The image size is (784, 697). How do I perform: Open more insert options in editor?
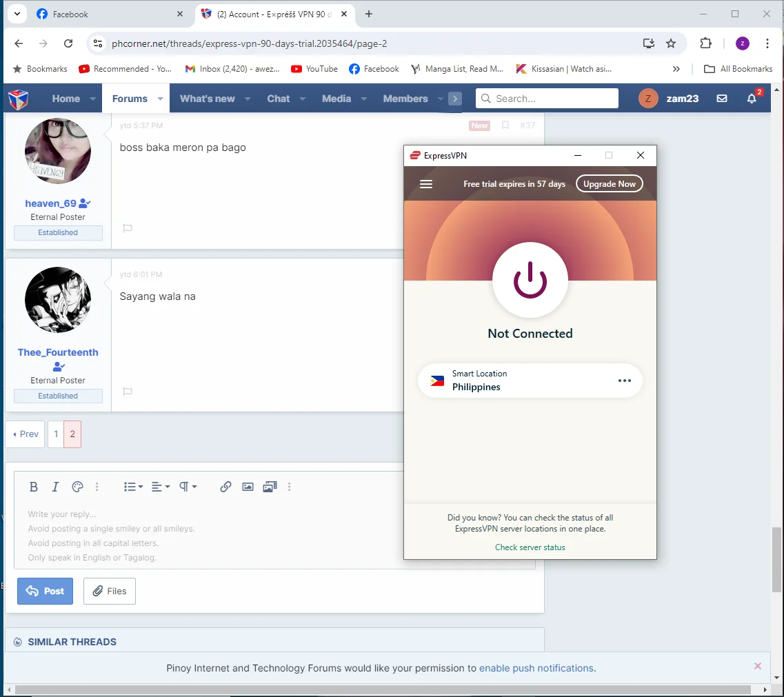(x=289, y=487)
